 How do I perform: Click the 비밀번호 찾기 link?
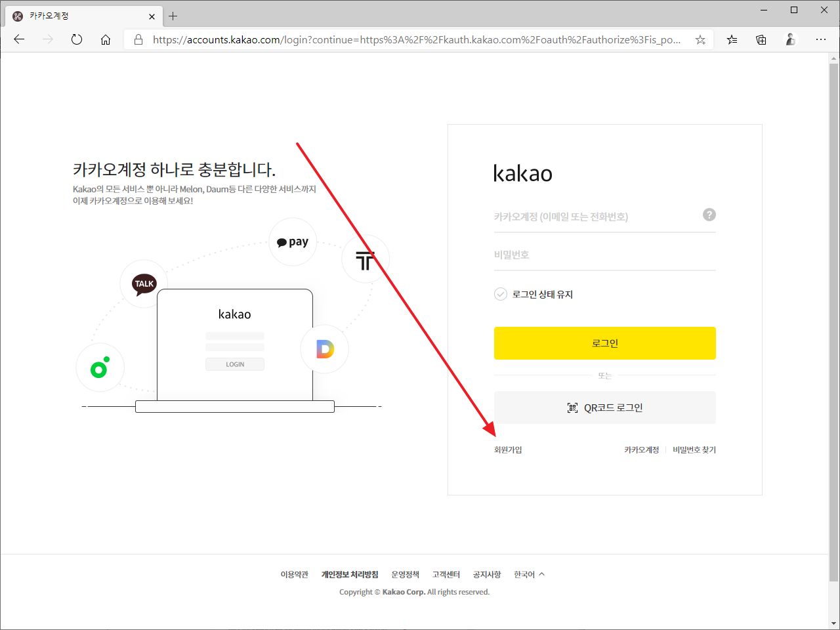coord(694,450)
